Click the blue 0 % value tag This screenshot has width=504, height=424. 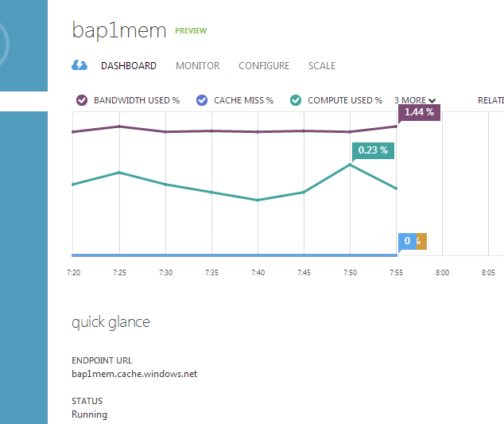pyautogui.click(x=407, y=241)
